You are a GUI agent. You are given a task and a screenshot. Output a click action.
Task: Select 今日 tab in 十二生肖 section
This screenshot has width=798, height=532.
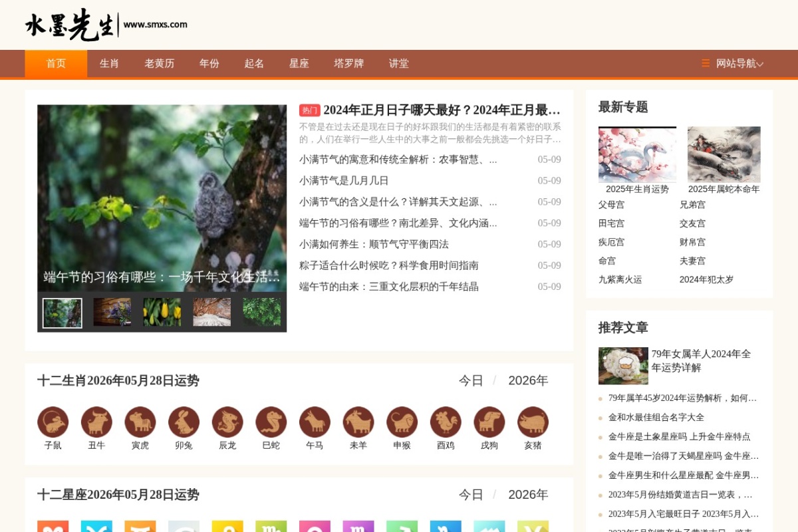pyautogui.click(x=471, y=380)
